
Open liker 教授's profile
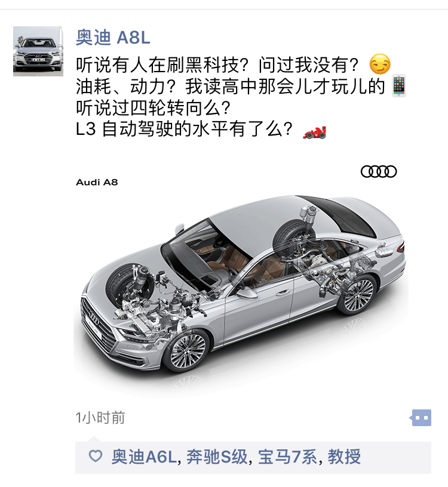(344, 457)
